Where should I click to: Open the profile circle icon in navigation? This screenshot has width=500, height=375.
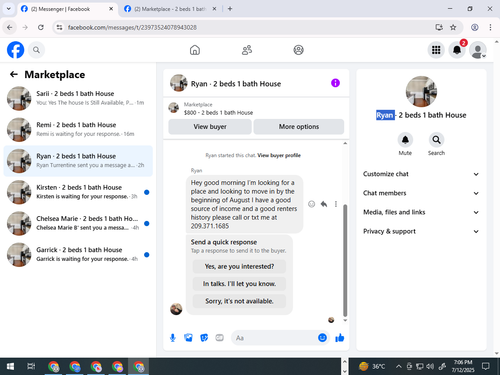pos(298,50)
